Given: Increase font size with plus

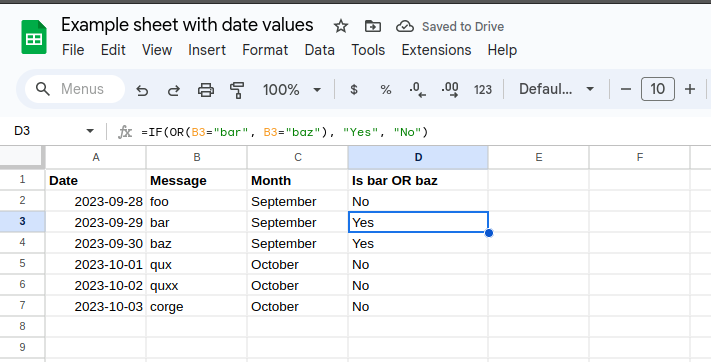Looking at the screenshot, I should pyautogui.click(x=690, y=89).
